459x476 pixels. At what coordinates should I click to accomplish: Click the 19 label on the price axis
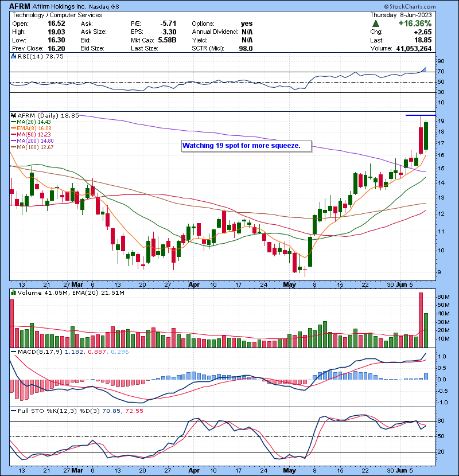point(441,121)
